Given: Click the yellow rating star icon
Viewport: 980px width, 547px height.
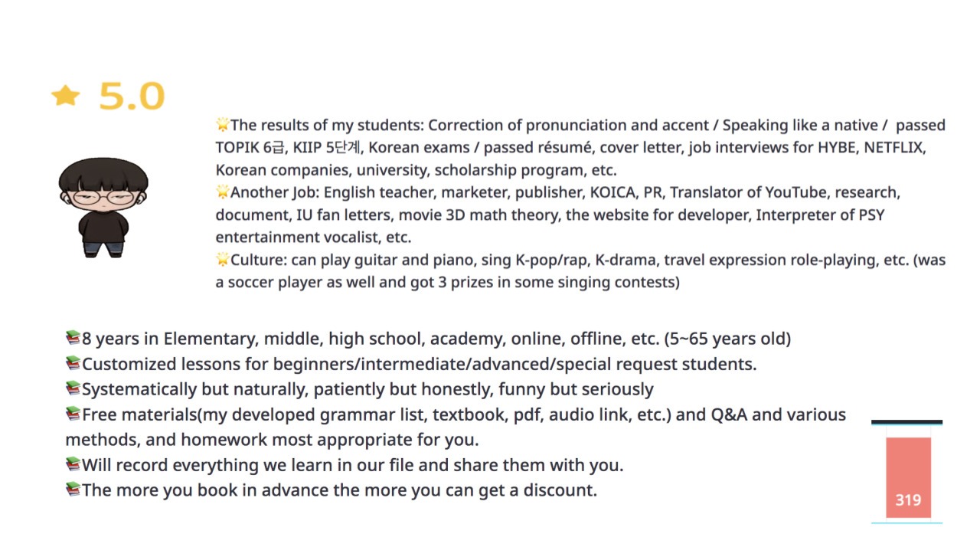Looking at the screenshot, I should [66, 96].
